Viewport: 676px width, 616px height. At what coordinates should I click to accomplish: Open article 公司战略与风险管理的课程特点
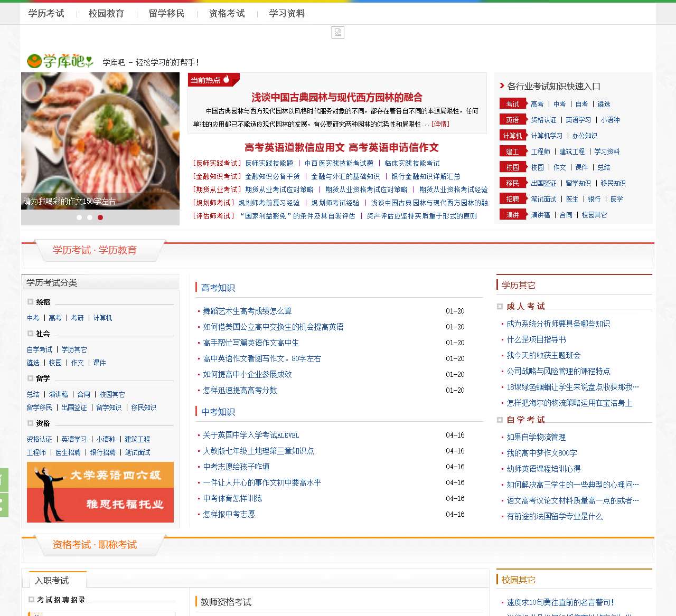point(558,371)
